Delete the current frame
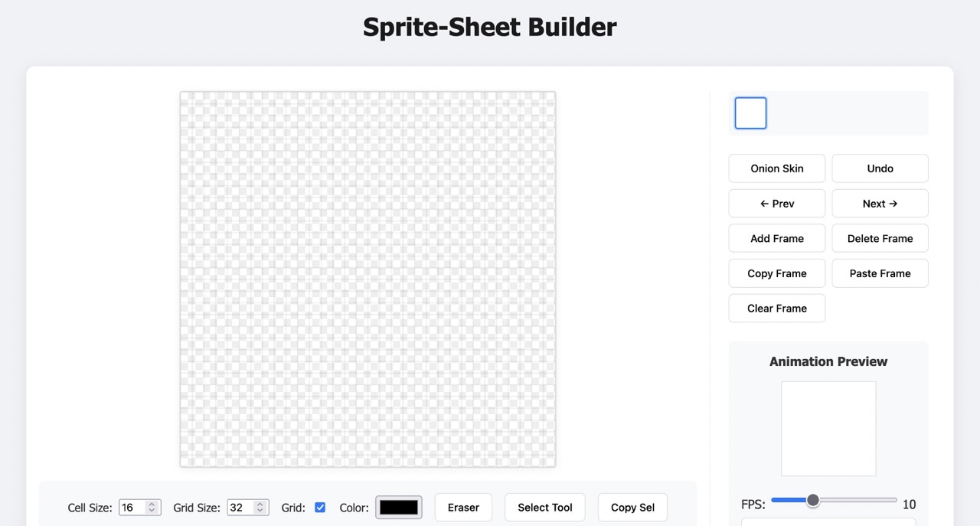This screenshot has width=980, height=526. [x=880, y=238]
